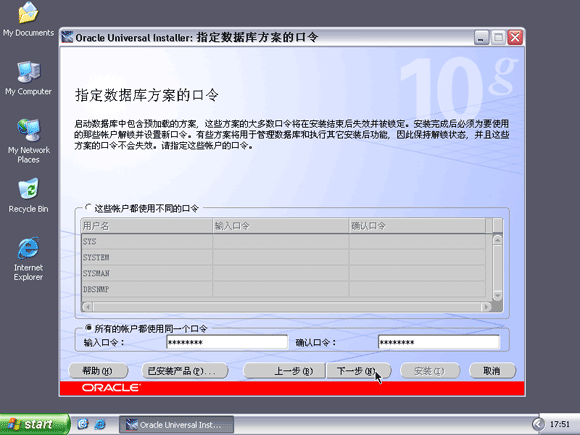Launch Internet Explorer desktop icon
This screenshot has height=435, width=580.
pos(28,259)
